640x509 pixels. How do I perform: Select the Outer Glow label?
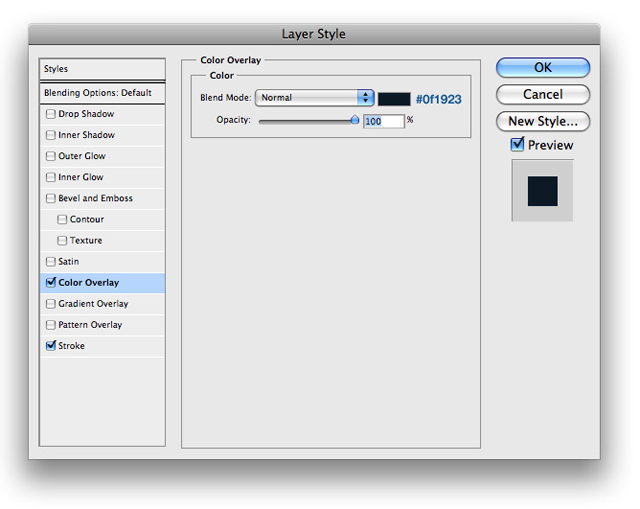[x=82, y=156]
